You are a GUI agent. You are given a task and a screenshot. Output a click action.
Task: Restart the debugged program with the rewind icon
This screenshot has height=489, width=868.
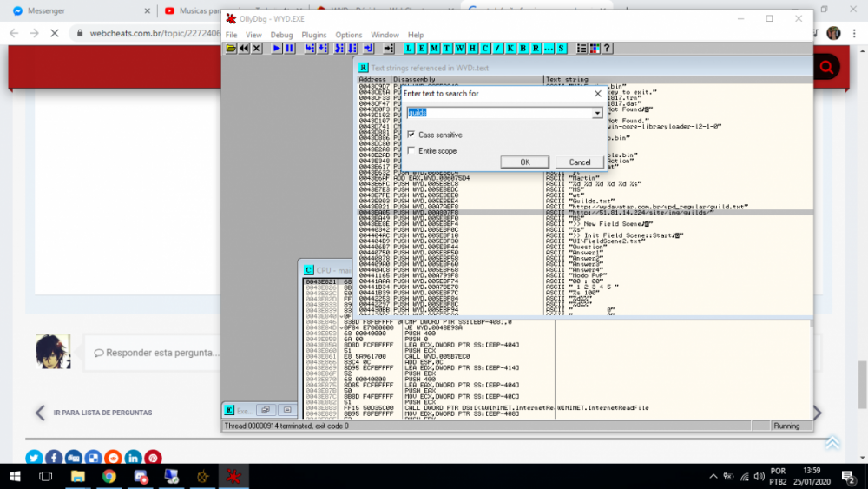pyautogui.click(x=244, y=48)
